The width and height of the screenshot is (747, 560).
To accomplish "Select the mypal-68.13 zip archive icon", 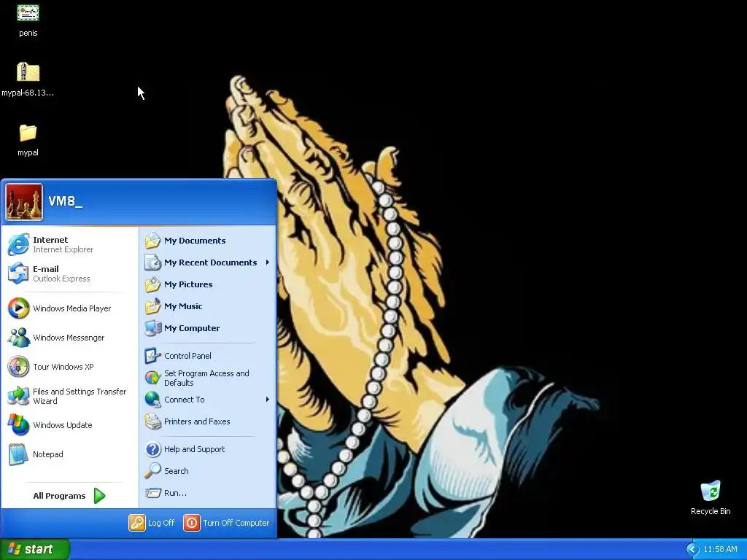I will [x=28, y=72].
